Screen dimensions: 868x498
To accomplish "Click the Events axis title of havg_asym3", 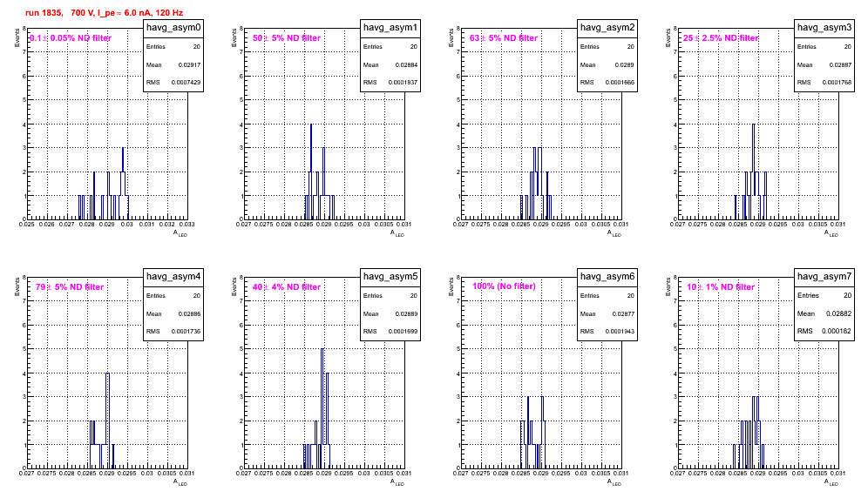I will pos(668,38).
